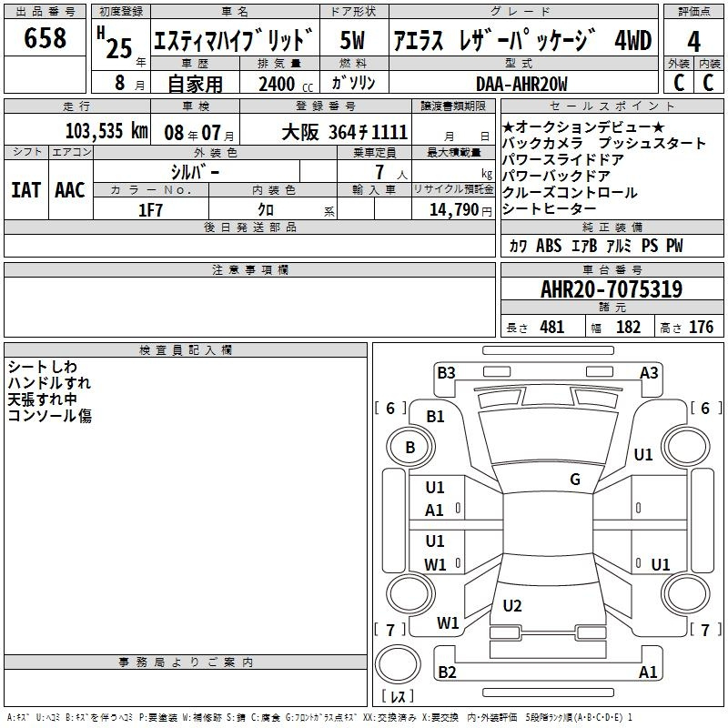Select the model code DAA-AHR20W
The height and width of the screenshot is (728, 728).
click(521, 85)
